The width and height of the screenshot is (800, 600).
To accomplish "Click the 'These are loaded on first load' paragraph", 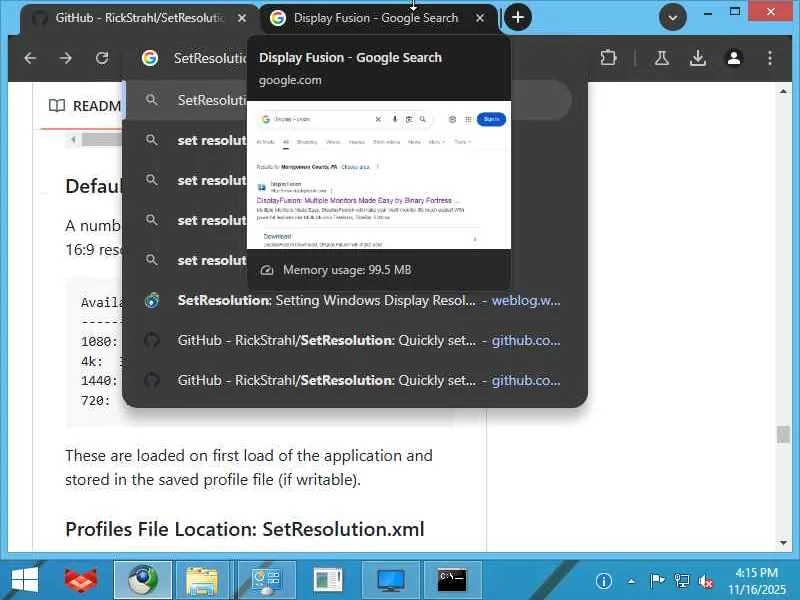I will [x=249, y=467].
